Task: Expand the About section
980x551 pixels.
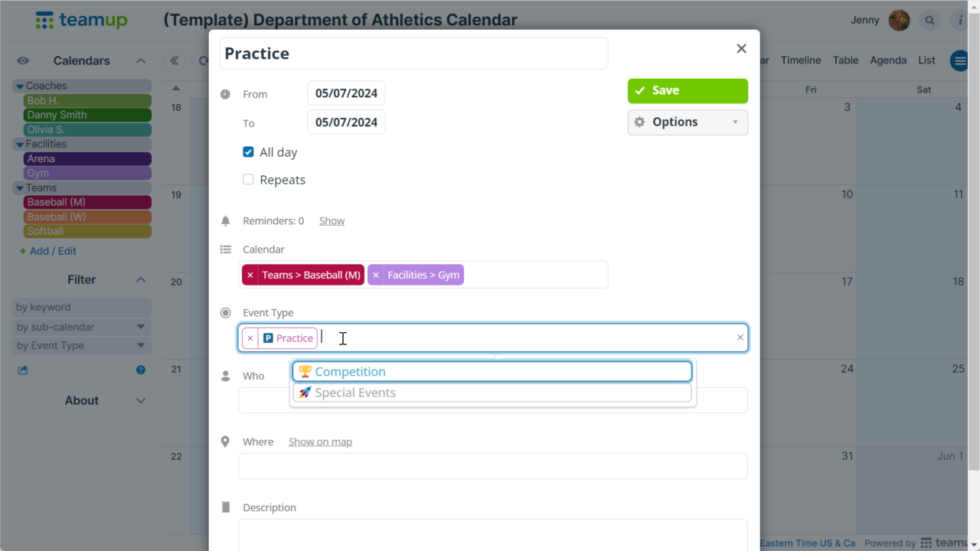Action: [141, 400]
